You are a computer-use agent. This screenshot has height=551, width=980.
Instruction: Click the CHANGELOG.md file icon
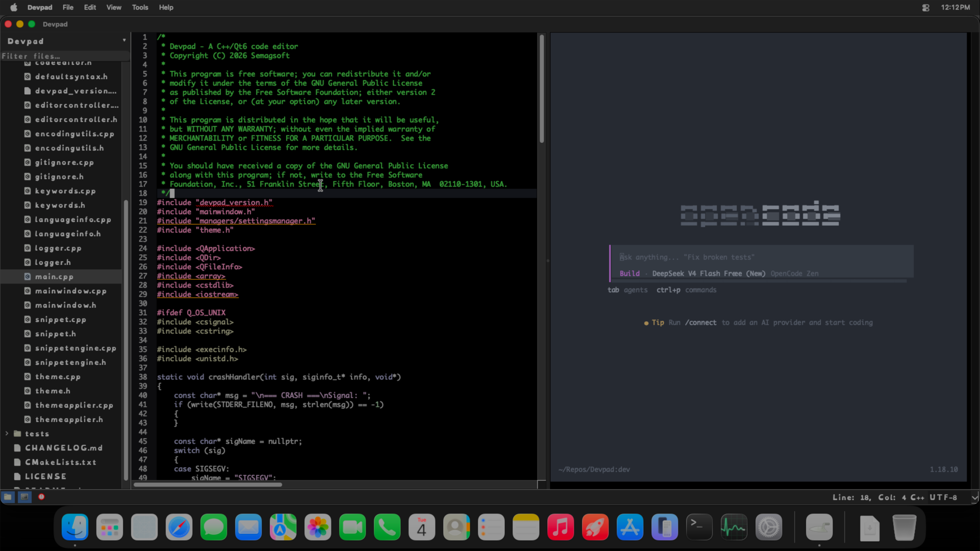coord(17,448)
